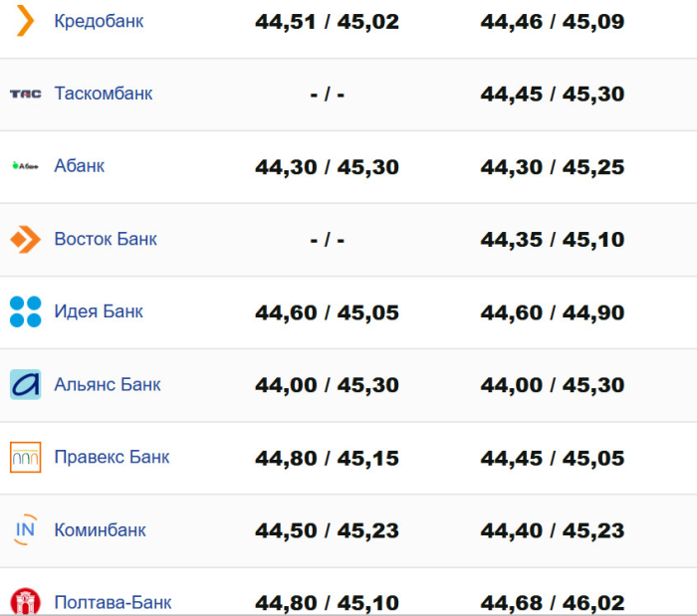Viewport: 697px width, 616px height.
Task: Click the Альянс Банк logo icon
Action: click(x=26, y=384)
